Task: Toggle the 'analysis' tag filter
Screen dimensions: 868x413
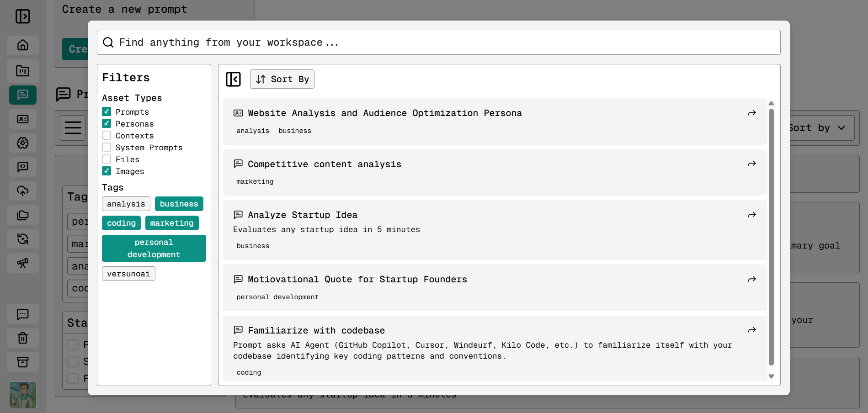Action: (126, 203)
